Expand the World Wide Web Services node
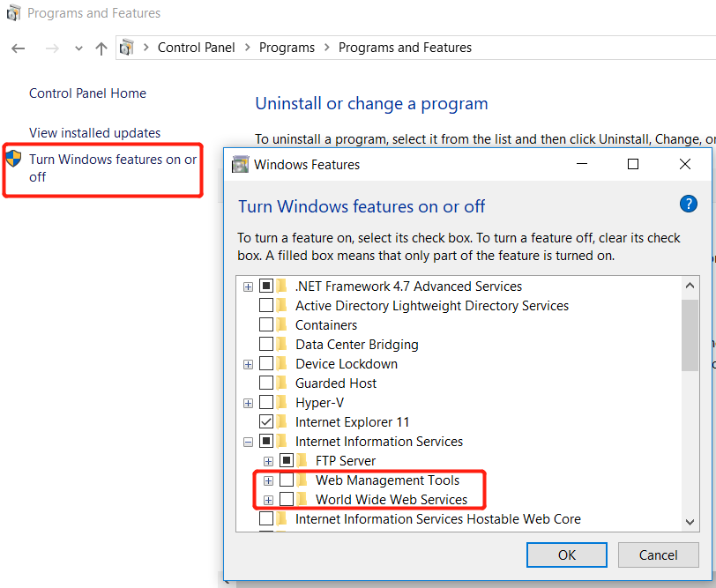Viewport: 716px width, 588px height. pos(268,500)
